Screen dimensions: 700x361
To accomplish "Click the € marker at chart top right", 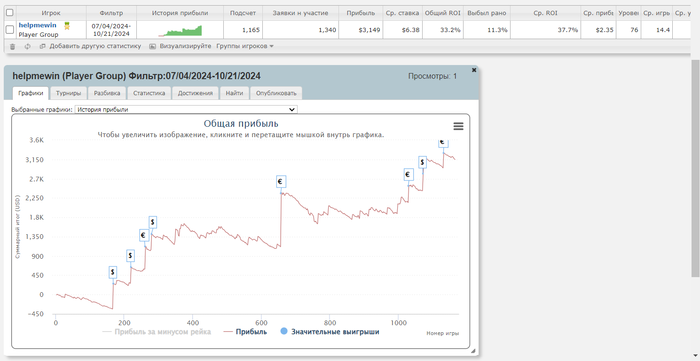I will 443,143.
